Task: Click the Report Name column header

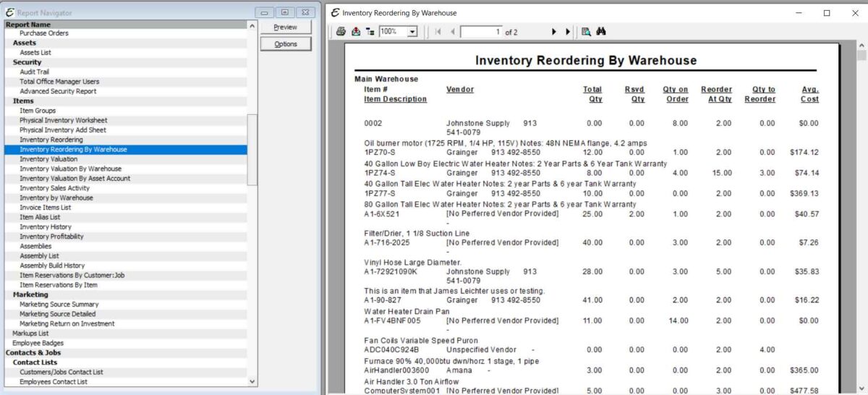Action: 126,25
